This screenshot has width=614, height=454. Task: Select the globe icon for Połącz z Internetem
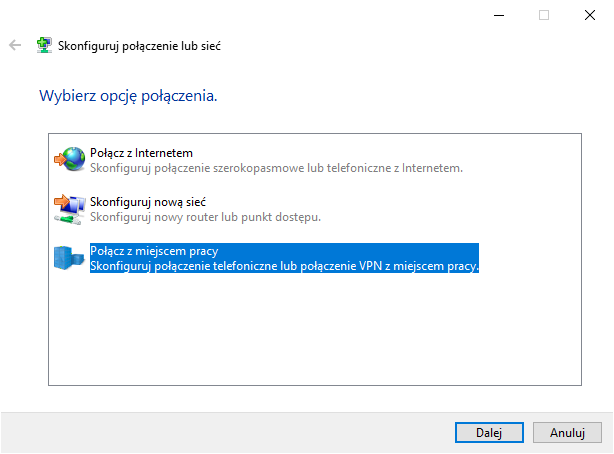(x=70, y=159)
